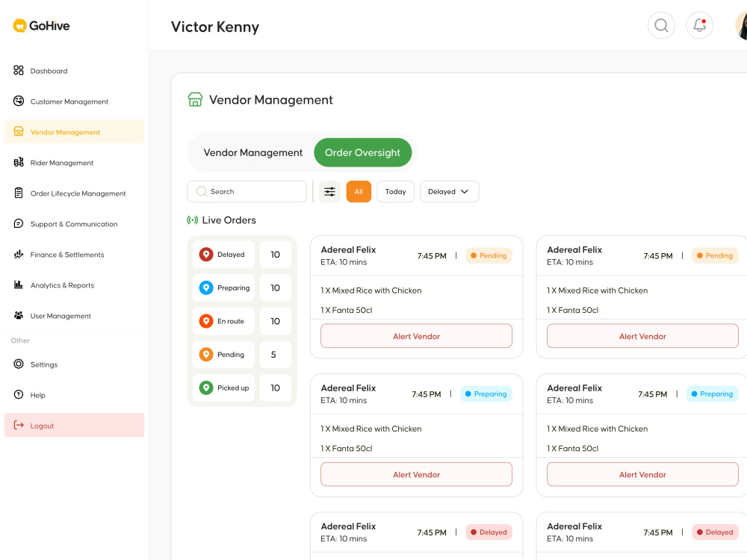The image size is (747, 560).
Task: Alert Vendor on second Preparing order card
Action: 642,474
